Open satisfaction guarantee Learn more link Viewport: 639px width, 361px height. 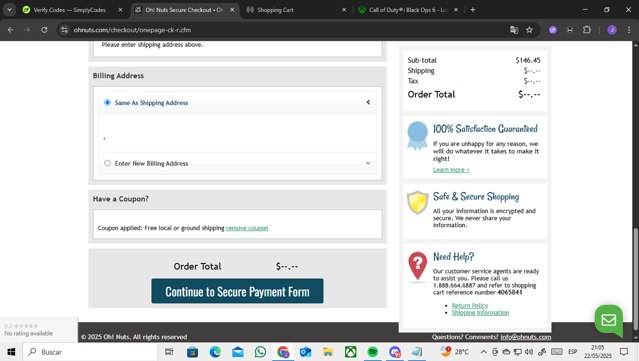coord(451,169)
